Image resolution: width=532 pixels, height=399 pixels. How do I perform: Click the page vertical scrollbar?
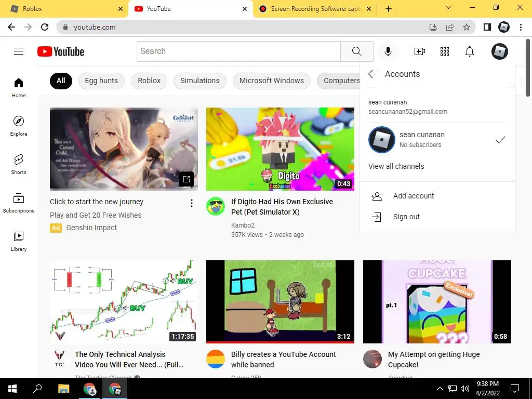pyautogui.click(x=528, y=68)
